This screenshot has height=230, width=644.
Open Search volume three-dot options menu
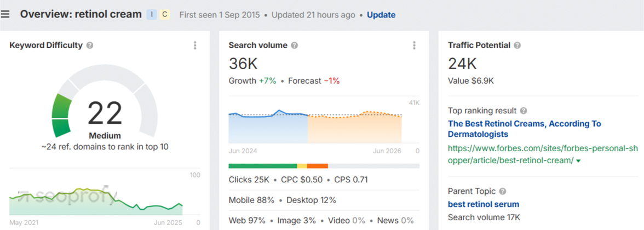414,45
